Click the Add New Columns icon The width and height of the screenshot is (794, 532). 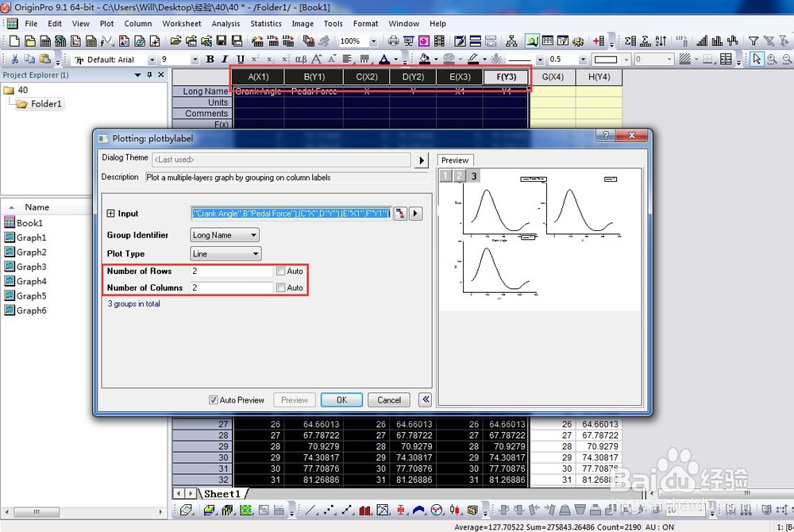[x=599, y=41]
